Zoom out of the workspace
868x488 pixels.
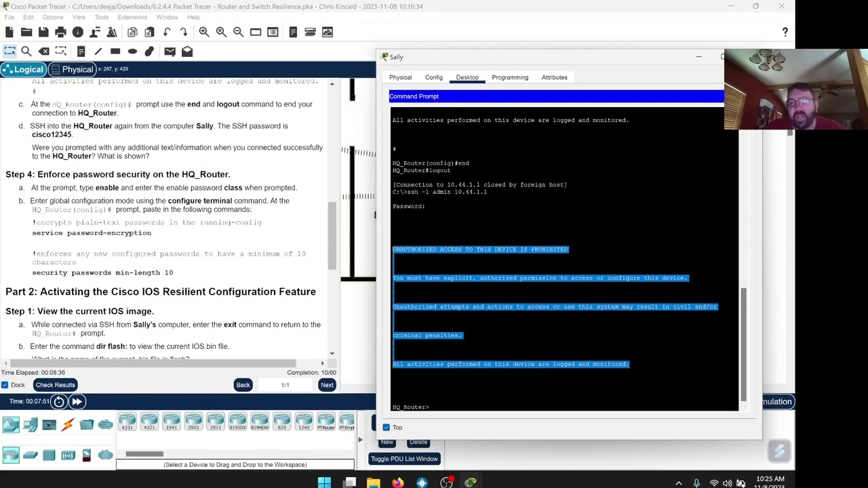(238, 32)
